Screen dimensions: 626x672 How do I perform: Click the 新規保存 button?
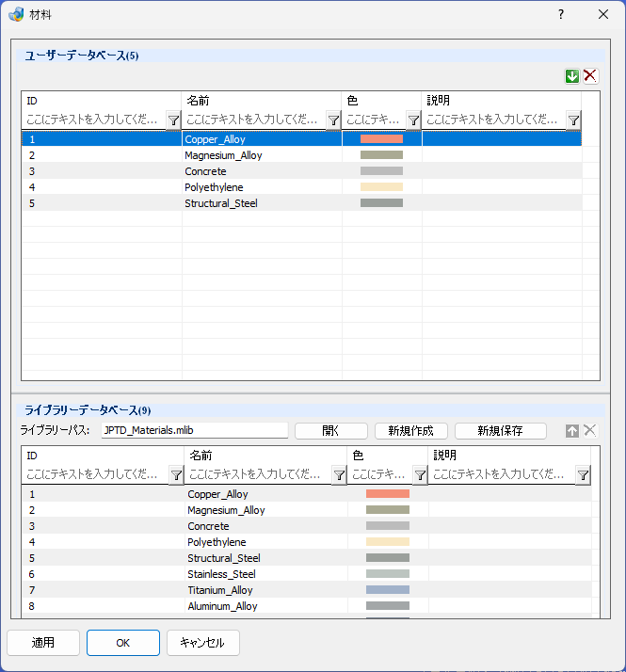coord(501,431)
